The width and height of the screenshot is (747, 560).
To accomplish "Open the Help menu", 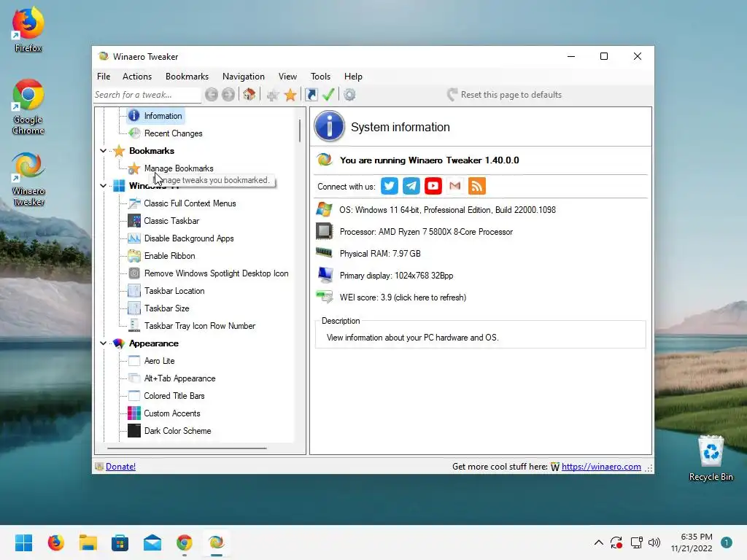I will [354, 76].
